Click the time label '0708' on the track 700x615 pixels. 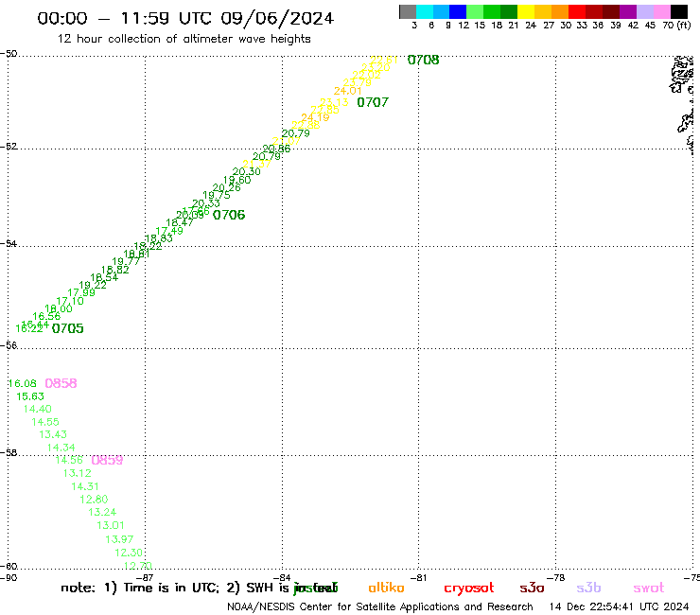tap(423, 60)
